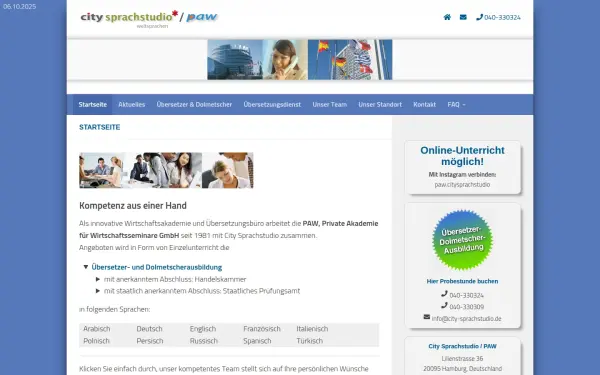
Task: Open the Aktuelles menu item
Action: point(132,104)
